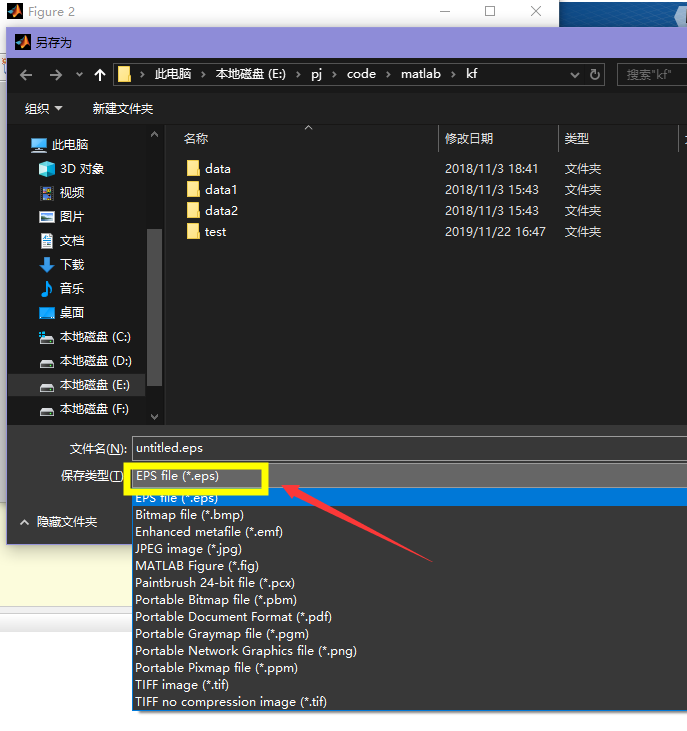Select 此电脑 in address path
Screen dimensions: 687x731
(173, 74)
